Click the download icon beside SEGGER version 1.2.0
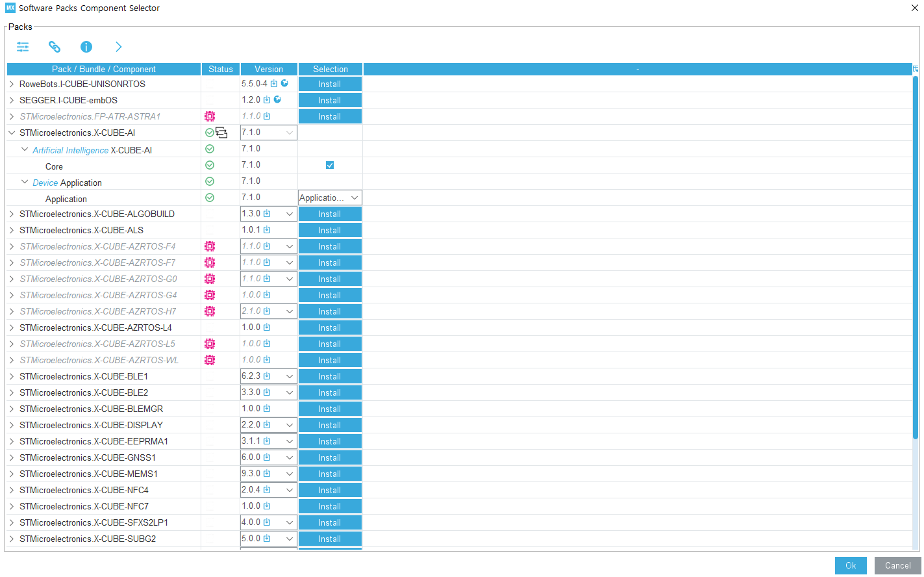Image resolution: width=924 pixels, height=577 pixels. coord(267,99)
